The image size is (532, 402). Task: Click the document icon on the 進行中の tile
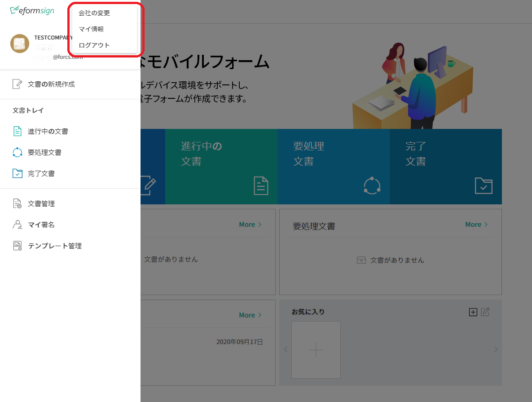tap(261, 186)
